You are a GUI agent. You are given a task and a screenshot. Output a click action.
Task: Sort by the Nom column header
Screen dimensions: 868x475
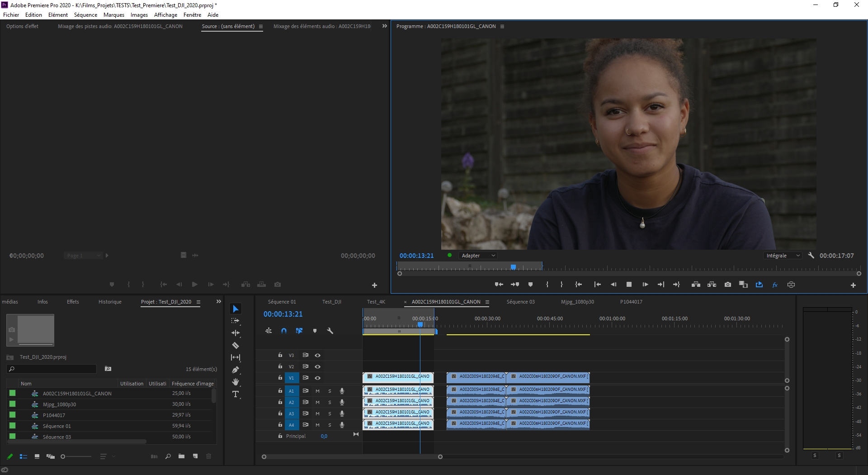point(26,384)
